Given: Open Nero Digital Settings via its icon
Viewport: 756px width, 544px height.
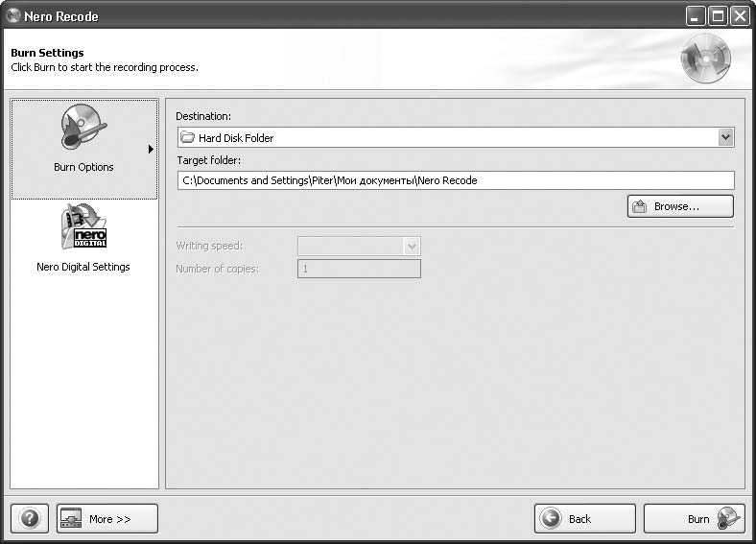Looking at the screenshot, I should click(83, 227).
